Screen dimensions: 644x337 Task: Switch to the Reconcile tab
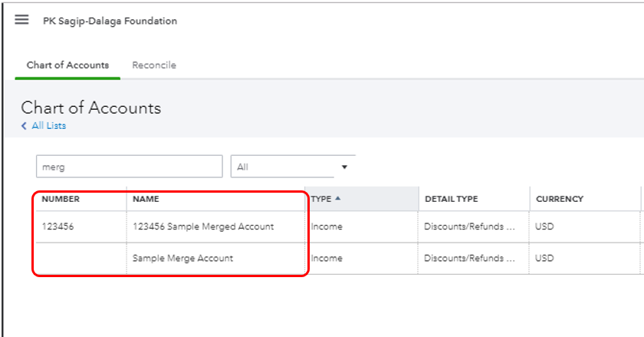tap(154, 65)
